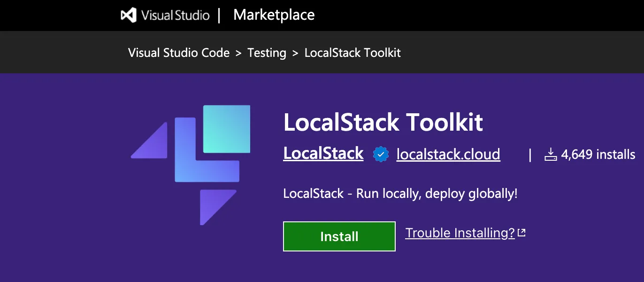Click the Testing breadcrumb link
Image resolution: width=644 pixels, height=282 pixels.
pyautogui.click(x=267, y=53)
